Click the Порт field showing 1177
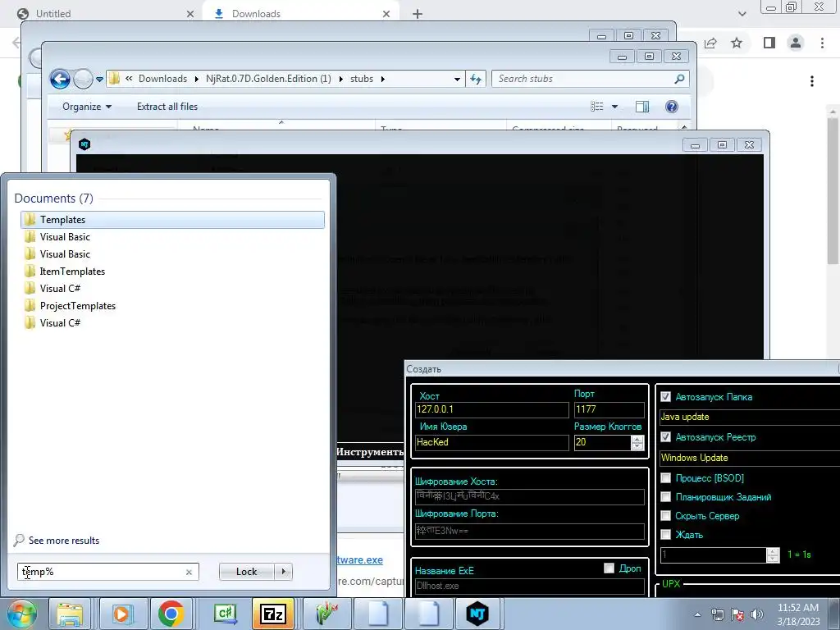The image size is (840, 630). [609, 410]
